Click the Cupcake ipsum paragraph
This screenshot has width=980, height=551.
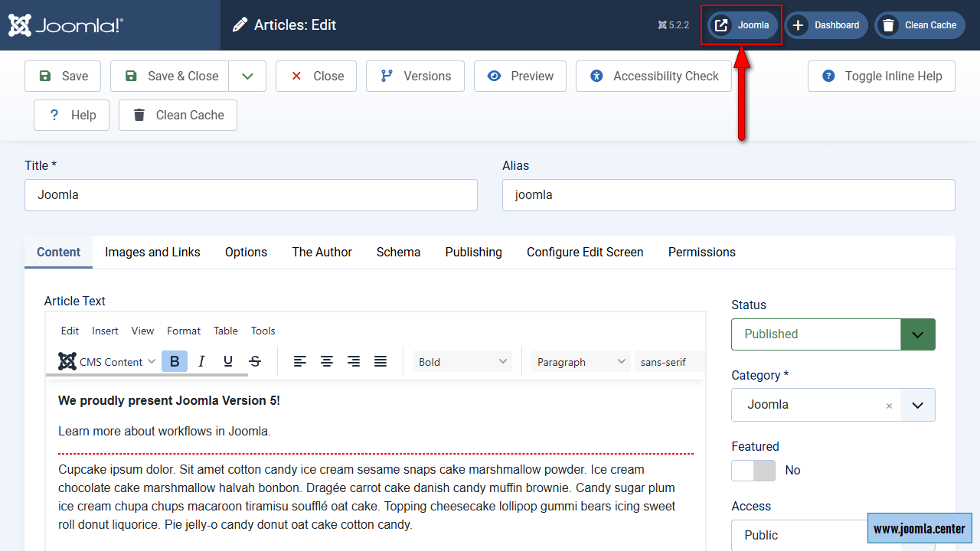pos(367,497)
